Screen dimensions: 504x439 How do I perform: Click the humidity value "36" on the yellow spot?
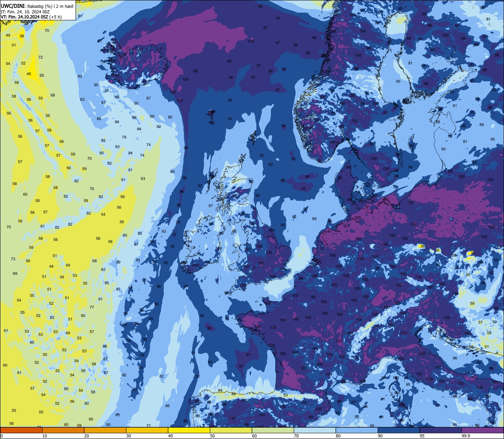422,246
